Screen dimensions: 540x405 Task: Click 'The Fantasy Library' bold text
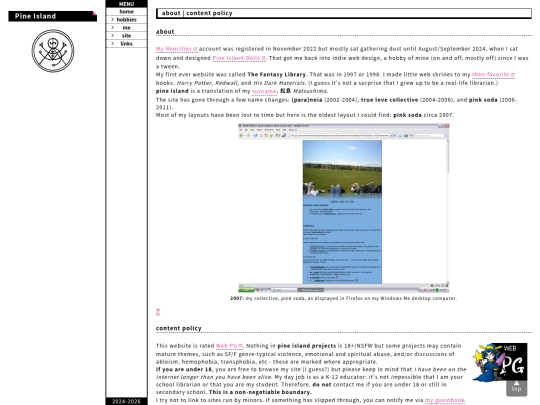coord(277,74)
